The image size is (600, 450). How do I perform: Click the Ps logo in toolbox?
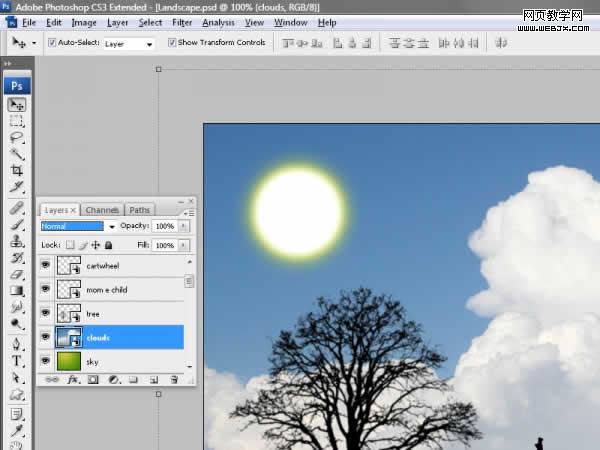(17, 86)
